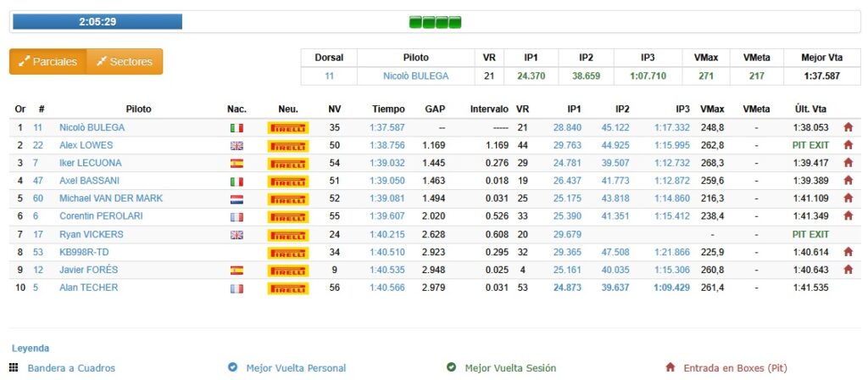868x380 pixels.
Task: Click checkered flag icon in legend
Action: [14, 368]
